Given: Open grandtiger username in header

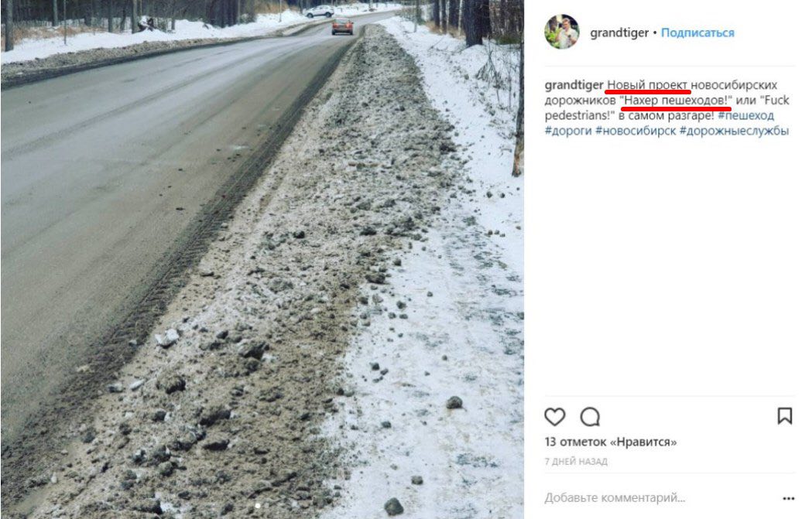Looking at the screenshot, I should click(x=619, y=32).
